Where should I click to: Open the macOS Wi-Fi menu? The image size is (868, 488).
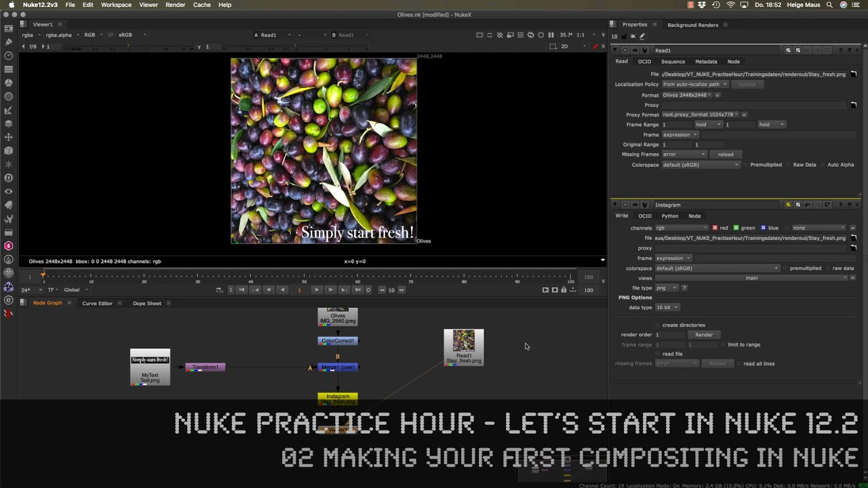730,5
